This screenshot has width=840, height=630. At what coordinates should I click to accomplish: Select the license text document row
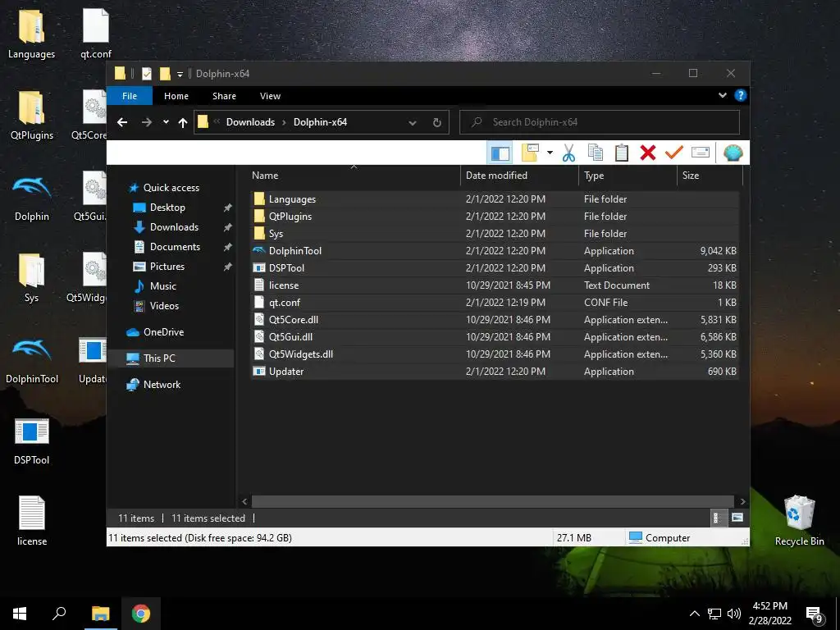pos(495,285)
